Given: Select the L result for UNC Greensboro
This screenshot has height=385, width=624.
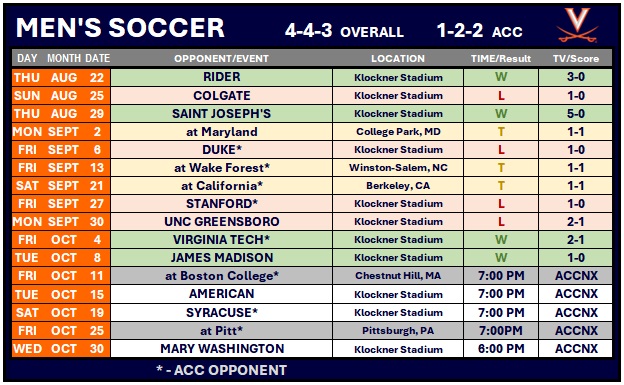Looking at the screenshot, I should (x=501, y=222).
